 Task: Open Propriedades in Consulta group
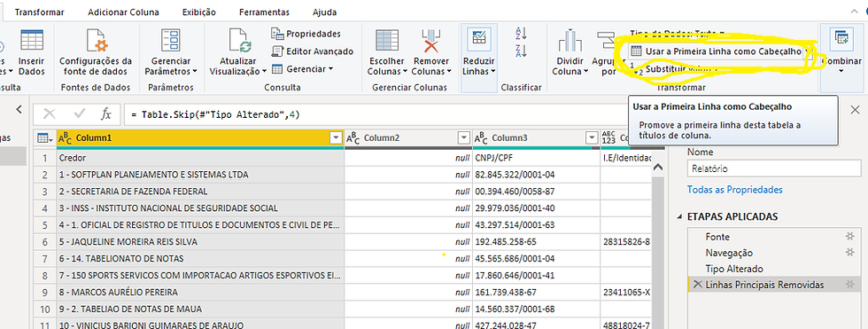306,34
